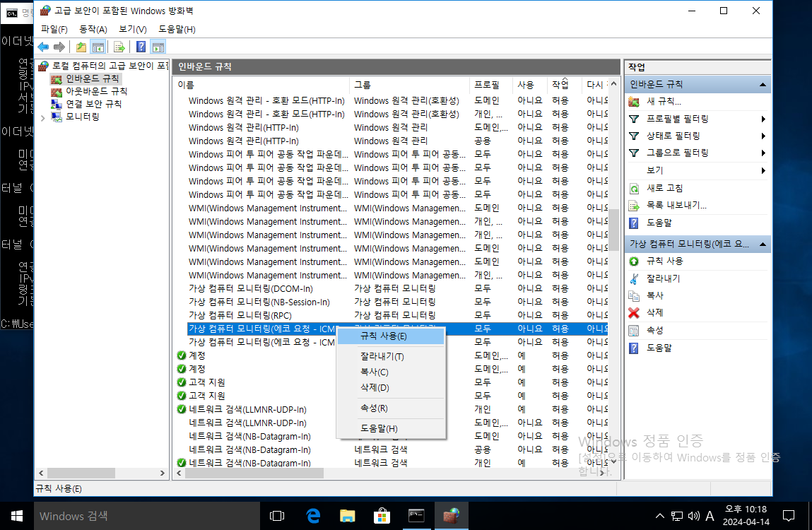This screenshot has height=530, width=812.
Task: Open the 보기(V) menu
Action: click(x=133, y=30)
